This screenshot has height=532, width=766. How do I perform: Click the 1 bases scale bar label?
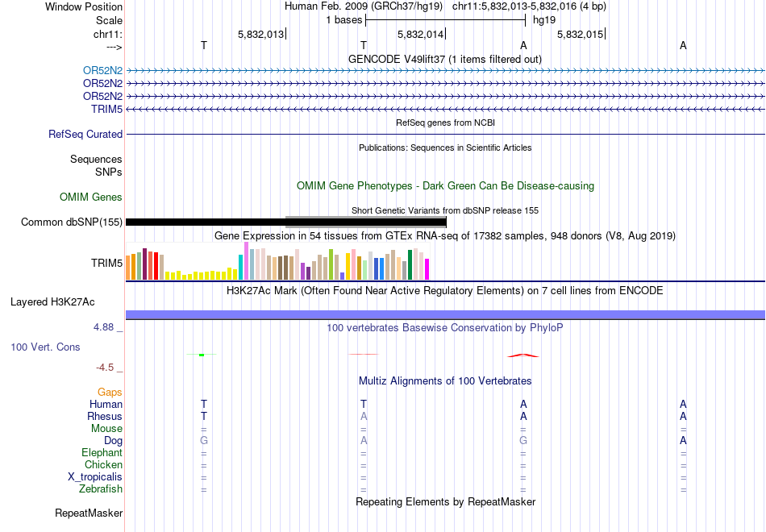[344, 20]
